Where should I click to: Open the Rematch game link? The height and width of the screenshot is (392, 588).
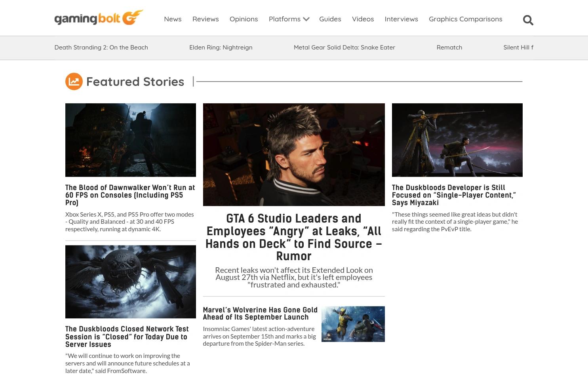pos(449,48)
